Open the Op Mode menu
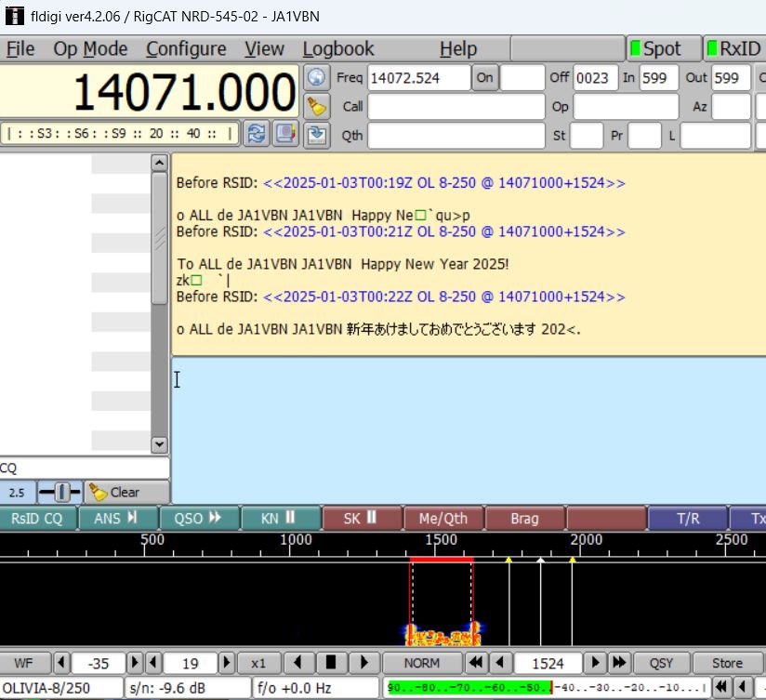This screenshot has height=700, width=766. (x=90, y=48)
